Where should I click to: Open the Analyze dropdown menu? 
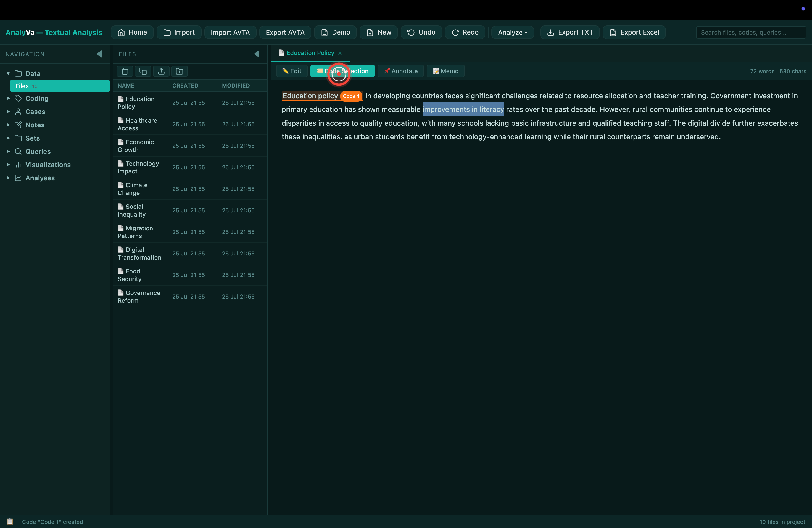coord(512,32)
